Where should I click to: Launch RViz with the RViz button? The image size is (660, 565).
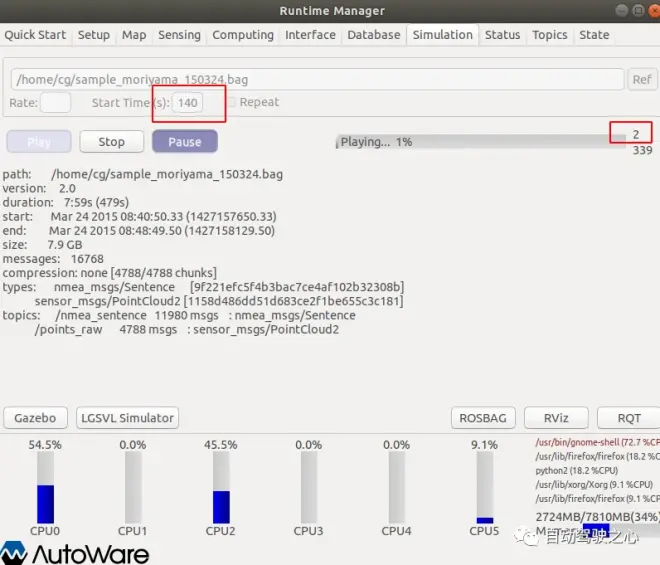click(x=556, y=418)
